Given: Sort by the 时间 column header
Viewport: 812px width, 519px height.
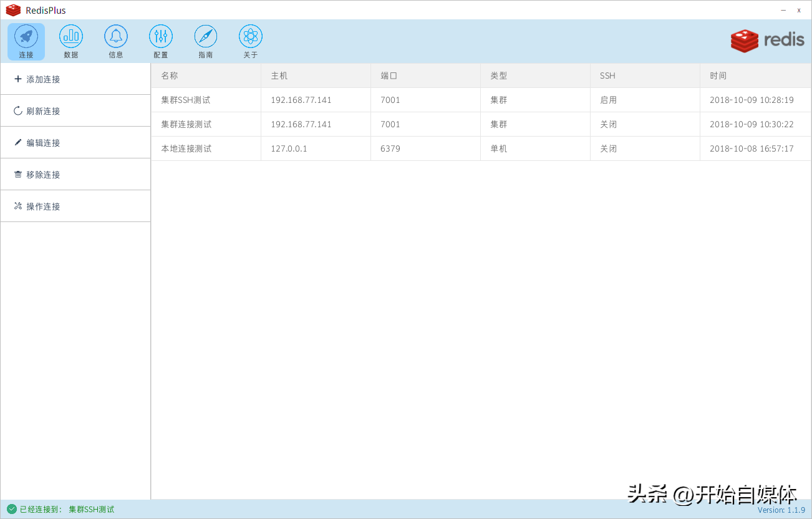Looking at the screenshot, I should [x=756, y=75].
